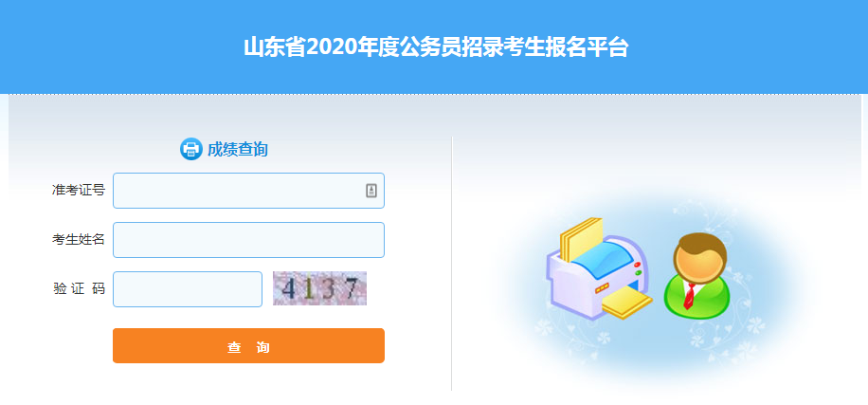The width and height of the screenshot is (868, 405).
Task: Click the 考生姓名 label
Action: [78, 239]
